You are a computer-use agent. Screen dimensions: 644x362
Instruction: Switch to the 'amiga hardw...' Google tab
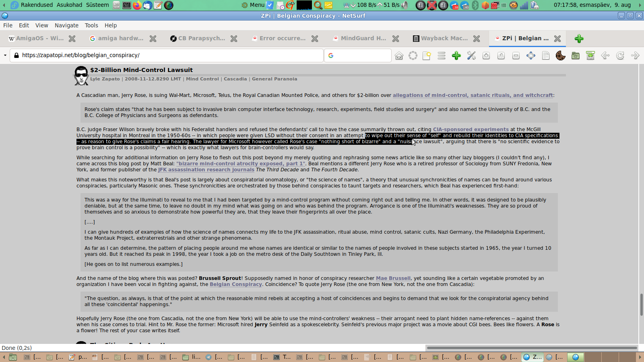117,39
